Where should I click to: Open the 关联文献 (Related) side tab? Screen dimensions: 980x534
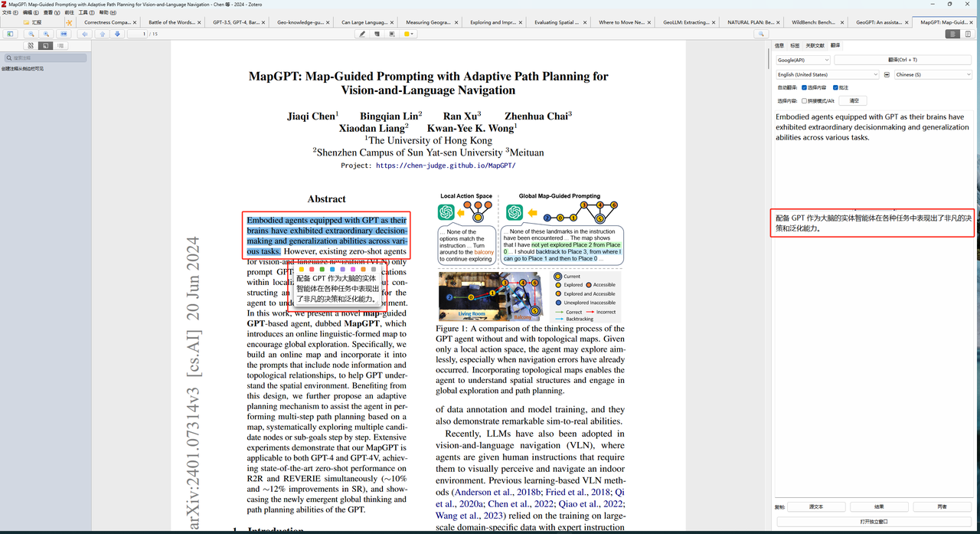[815, 46]
